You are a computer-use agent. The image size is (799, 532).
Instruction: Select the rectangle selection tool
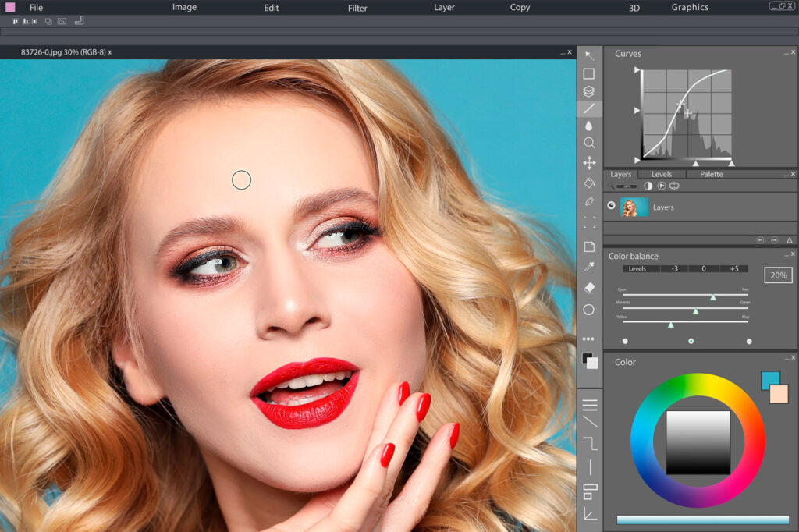(x=589, y=73)
